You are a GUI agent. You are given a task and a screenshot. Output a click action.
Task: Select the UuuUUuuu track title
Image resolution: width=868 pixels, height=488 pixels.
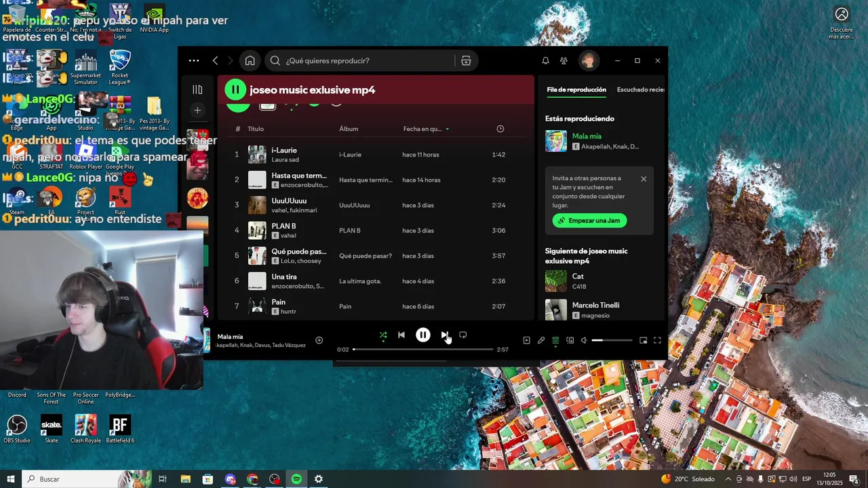289,201
